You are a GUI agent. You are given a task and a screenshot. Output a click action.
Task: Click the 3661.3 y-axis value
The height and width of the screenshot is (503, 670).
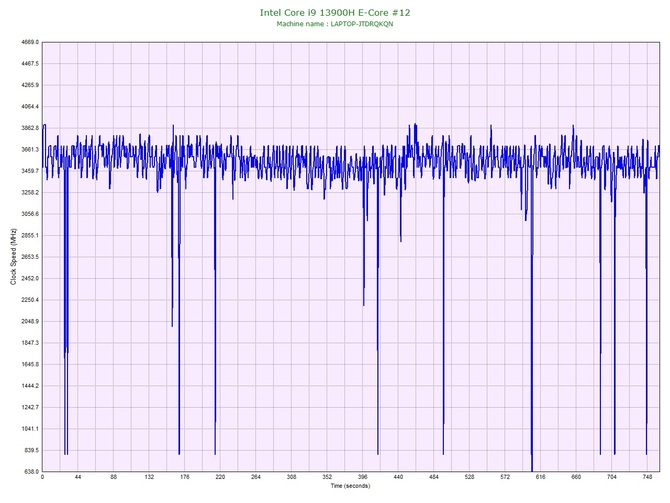click(30, 150)
